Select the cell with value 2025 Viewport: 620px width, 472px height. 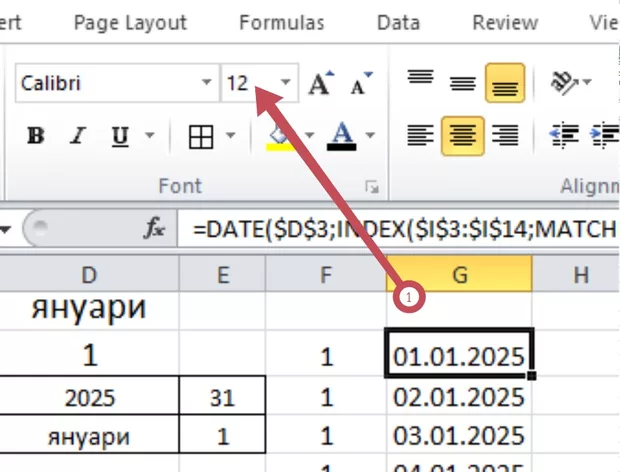pyautogui.click(x=89, y=396)
